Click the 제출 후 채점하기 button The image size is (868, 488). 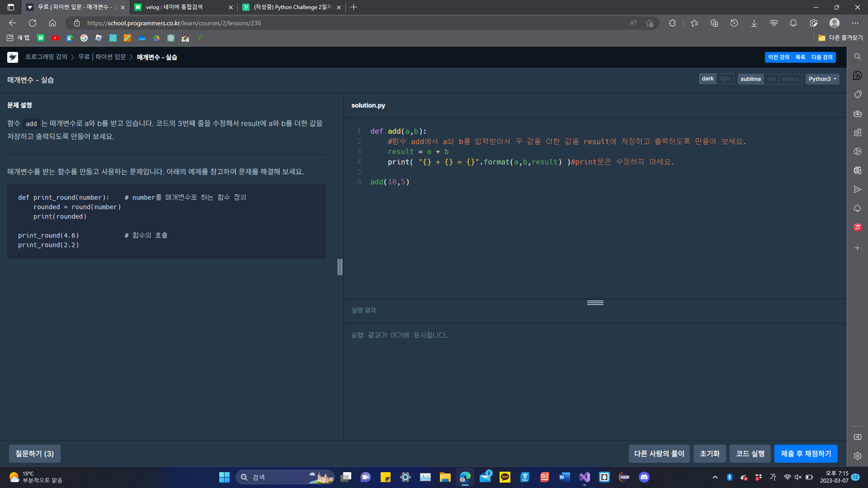pyautogui.click(x=806, y=454)
